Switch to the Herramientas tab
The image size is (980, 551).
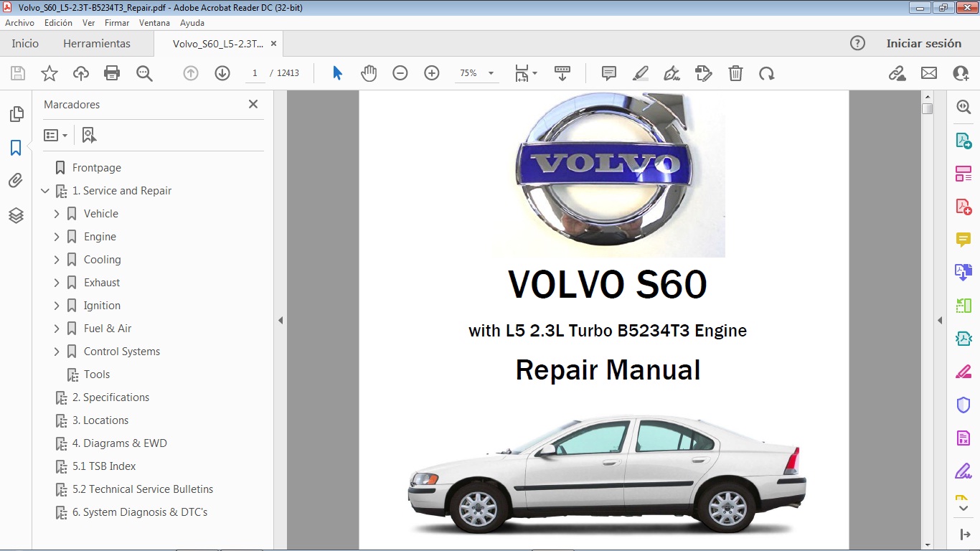97,44
